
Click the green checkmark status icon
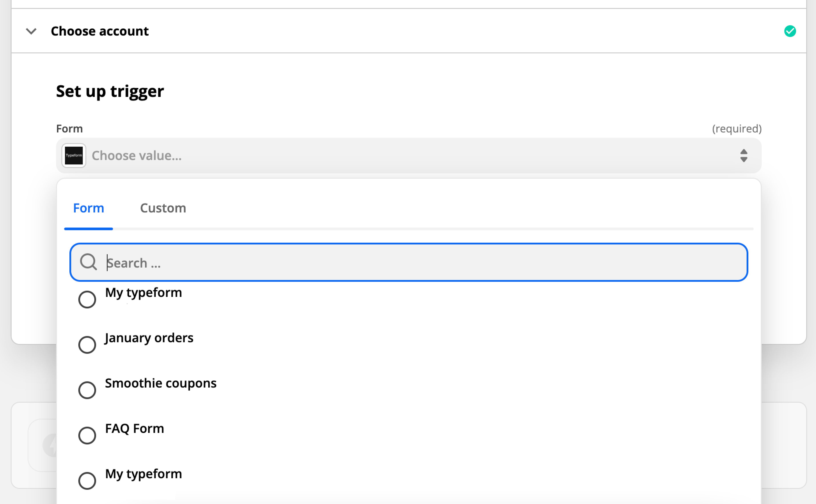pos(790,31)
